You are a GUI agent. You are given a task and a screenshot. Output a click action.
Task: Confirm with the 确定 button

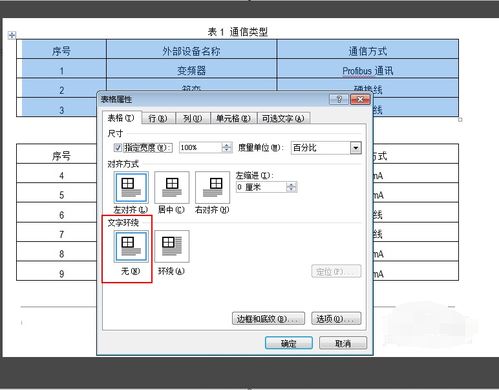click(289, 343)
